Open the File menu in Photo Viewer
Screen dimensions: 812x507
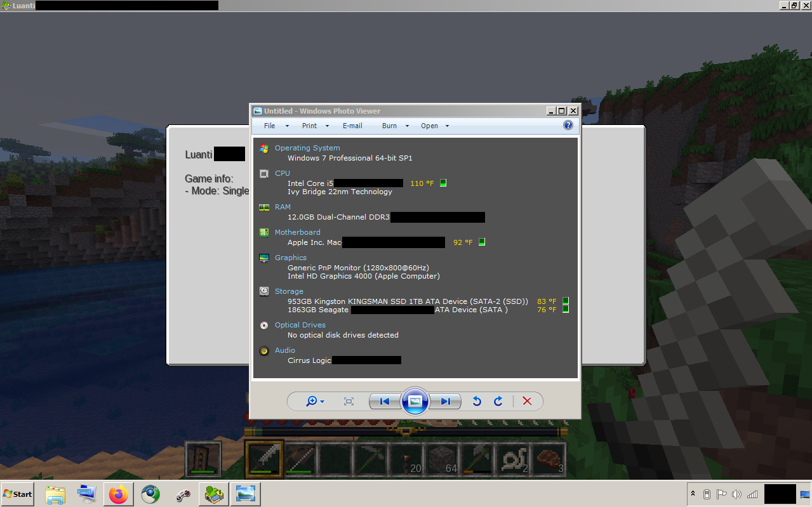pos(270,126)
